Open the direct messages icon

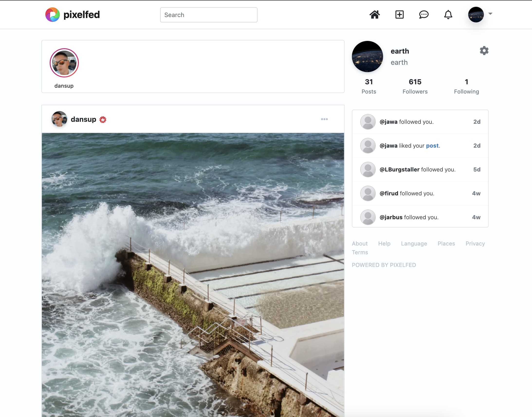tap(424, 14)
